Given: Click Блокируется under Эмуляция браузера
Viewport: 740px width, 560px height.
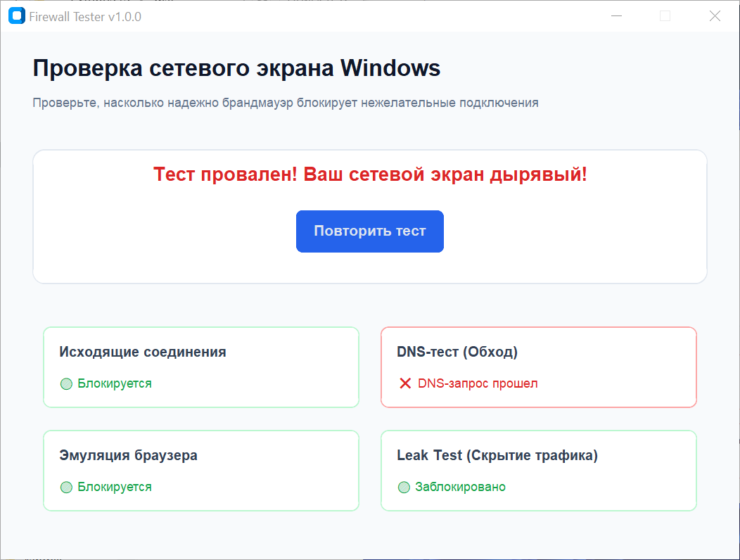Looking at the screenshot, I should click(115, 487).
